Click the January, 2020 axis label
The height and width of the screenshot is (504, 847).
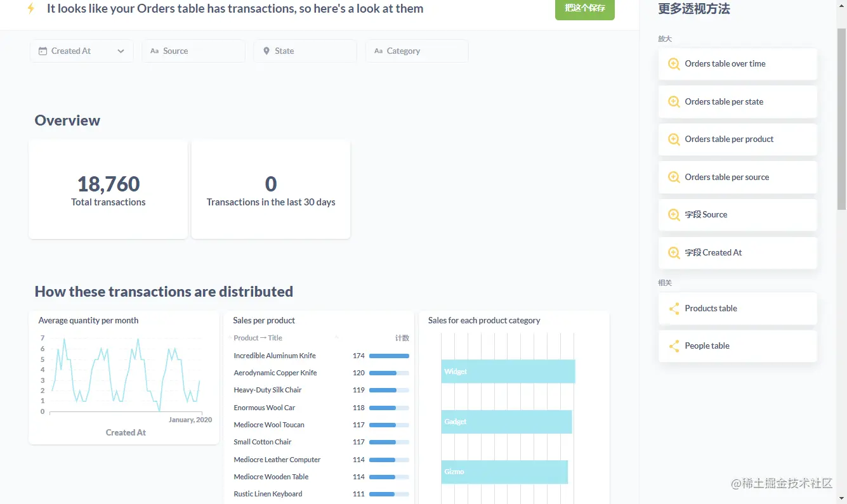pyautogui.click(x=190, y=420)
